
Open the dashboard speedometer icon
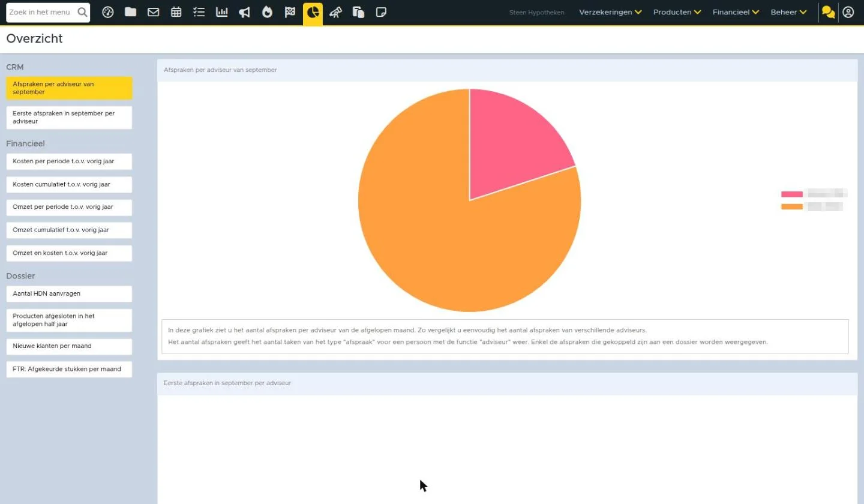click(108, 12)
